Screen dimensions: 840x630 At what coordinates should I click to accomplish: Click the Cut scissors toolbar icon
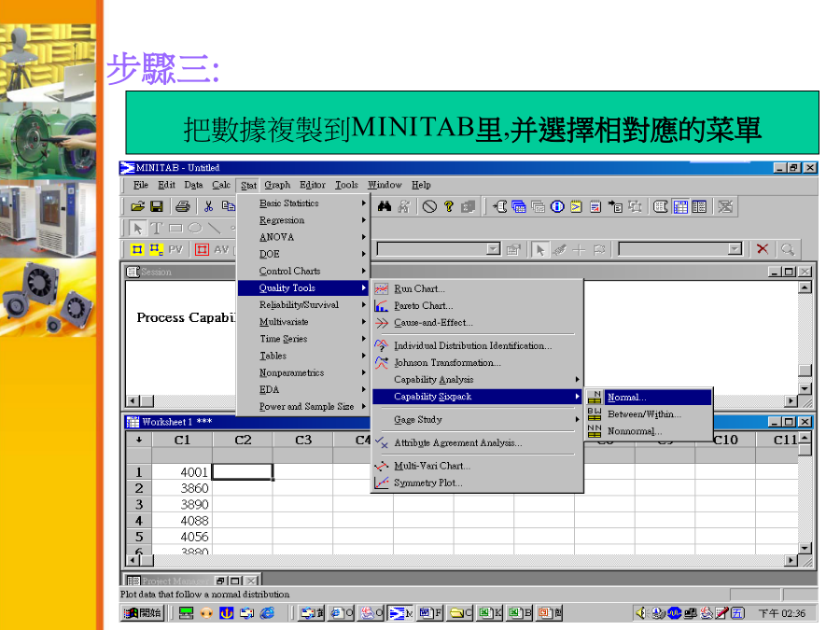(208, 206)
